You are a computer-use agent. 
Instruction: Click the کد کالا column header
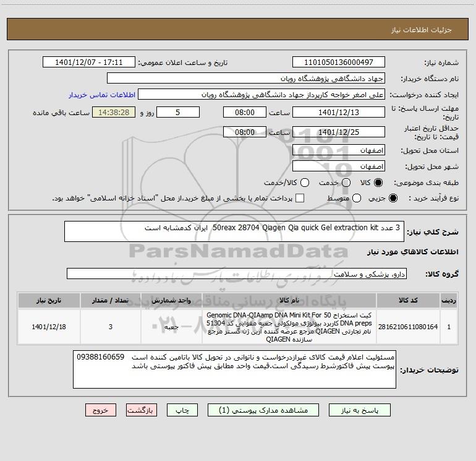(x=408, y=301)
